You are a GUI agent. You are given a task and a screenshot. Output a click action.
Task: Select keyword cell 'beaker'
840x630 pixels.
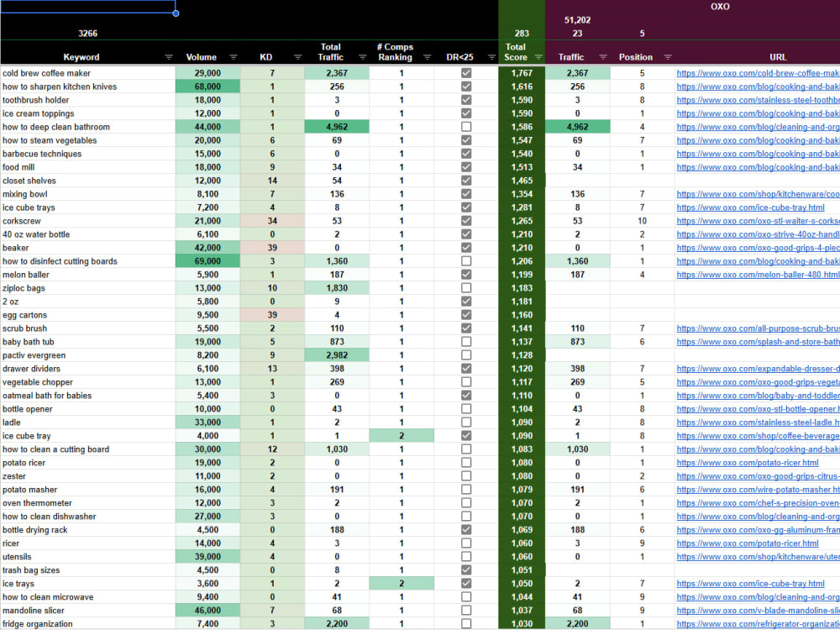click(88, 248)
